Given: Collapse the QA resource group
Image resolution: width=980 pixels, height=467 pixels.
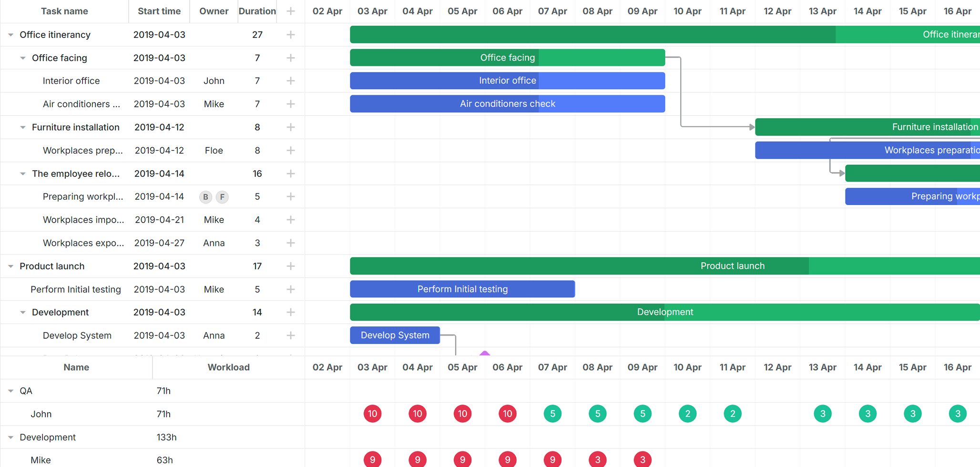Looking at the screenshot, I should tap(10, 391).
